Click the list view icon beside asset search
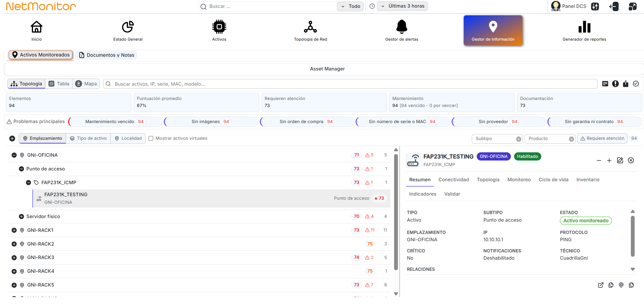This screenshot has width=644, height=307. click(605, 84)
